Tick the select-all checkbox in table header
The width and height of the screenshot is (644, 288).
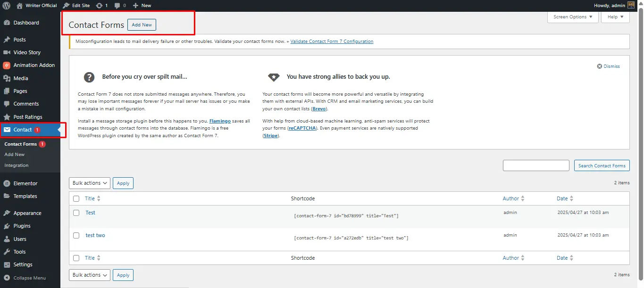tap(76, 199)
